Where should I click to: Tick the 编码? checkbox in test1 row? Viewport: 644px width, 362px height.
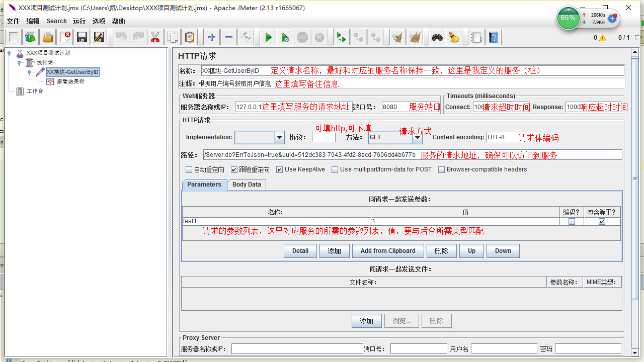(572, 222)
